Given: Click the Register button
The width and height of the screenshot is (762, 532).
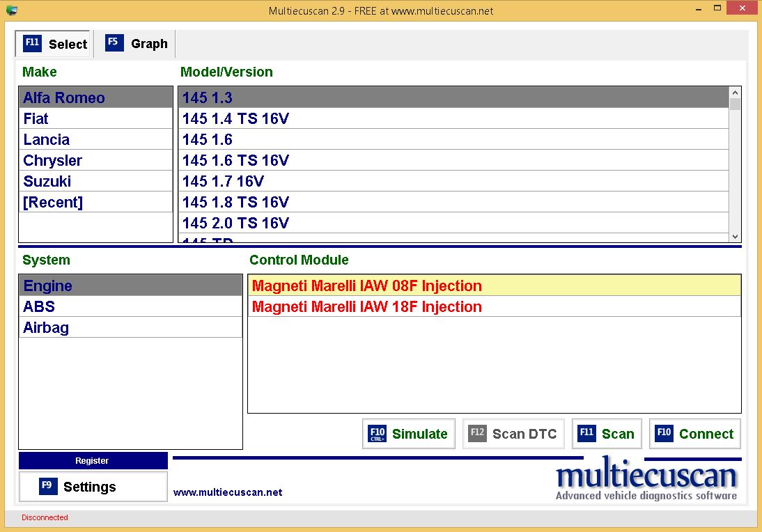Looking at the screenshot, I should click(93, 460).
